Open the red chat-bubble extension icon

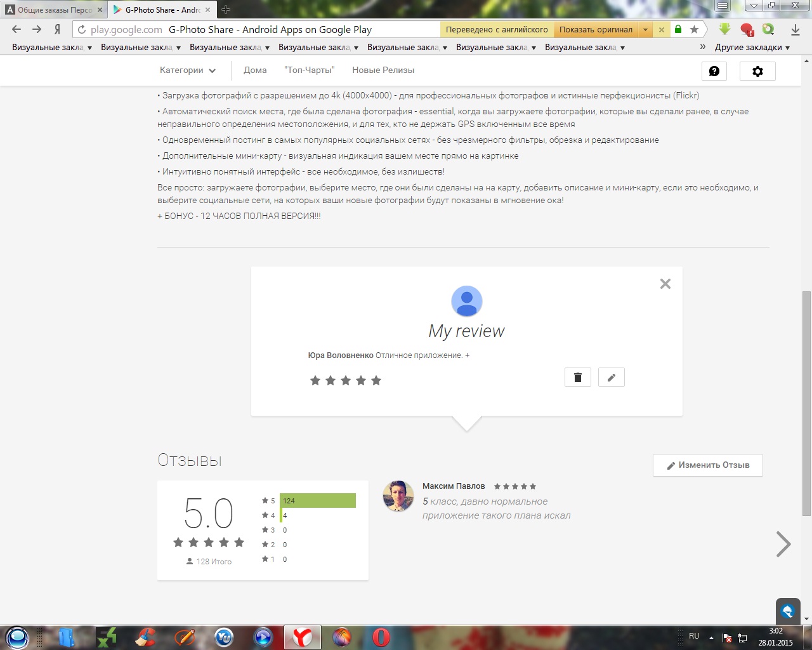coord(747,29)
